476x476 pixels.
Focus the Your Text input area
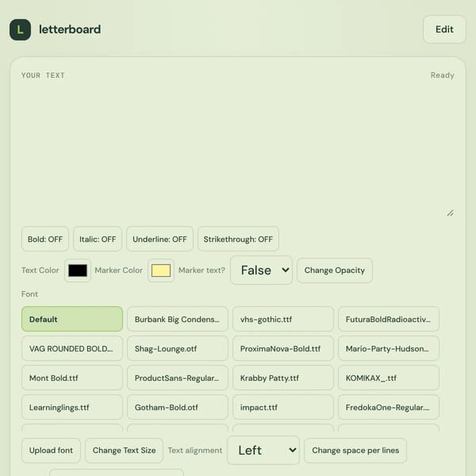point(238,150)
